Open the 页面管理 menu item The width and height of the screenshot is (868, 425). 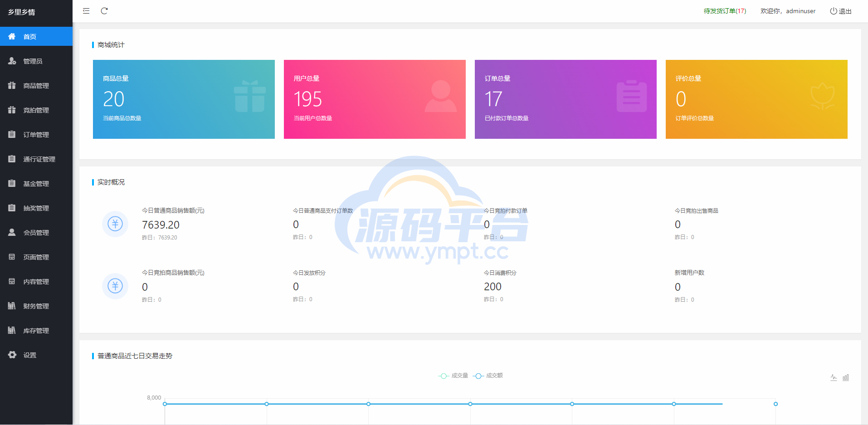tap(36, 257)
